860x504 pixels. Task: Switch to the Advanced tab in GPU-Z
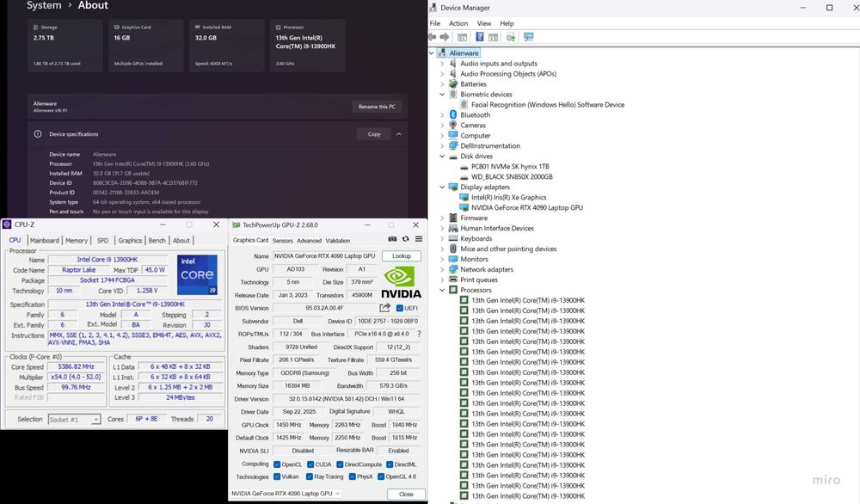pyautogui.click(x=310, y=240)
